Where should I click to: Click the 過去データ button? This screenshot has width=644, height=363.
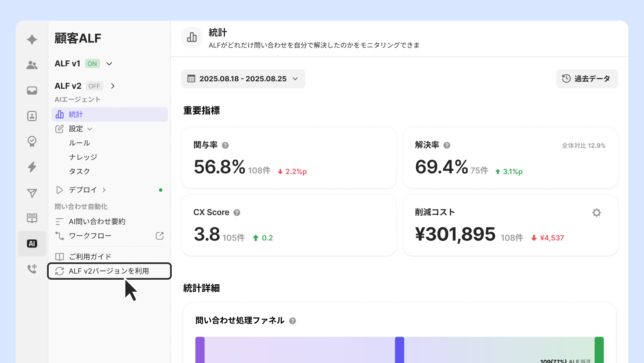587,79
